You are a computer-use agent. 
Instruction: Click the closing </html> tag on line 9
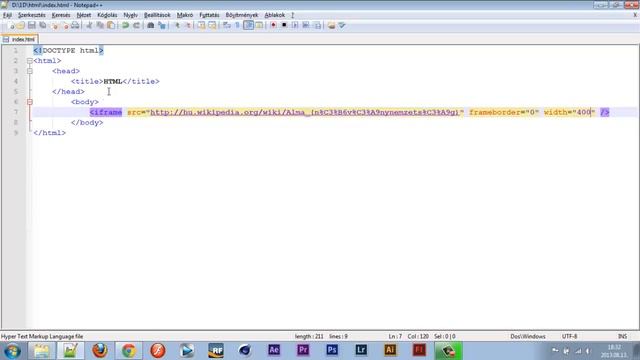pyautogui.click(x=49, y=133)
